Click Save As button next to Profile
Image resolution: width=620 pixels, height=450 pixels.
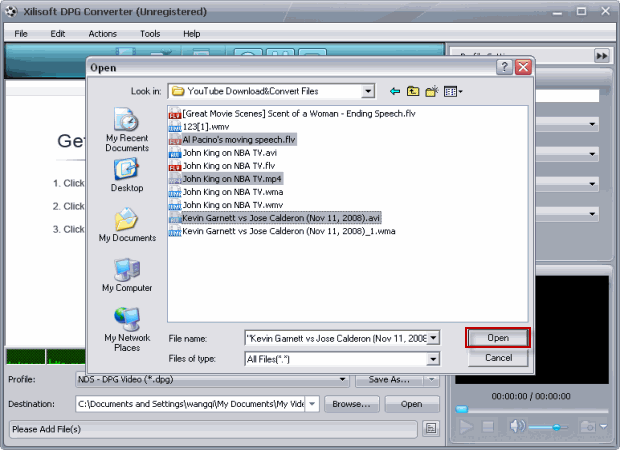[x=389, y=380]
